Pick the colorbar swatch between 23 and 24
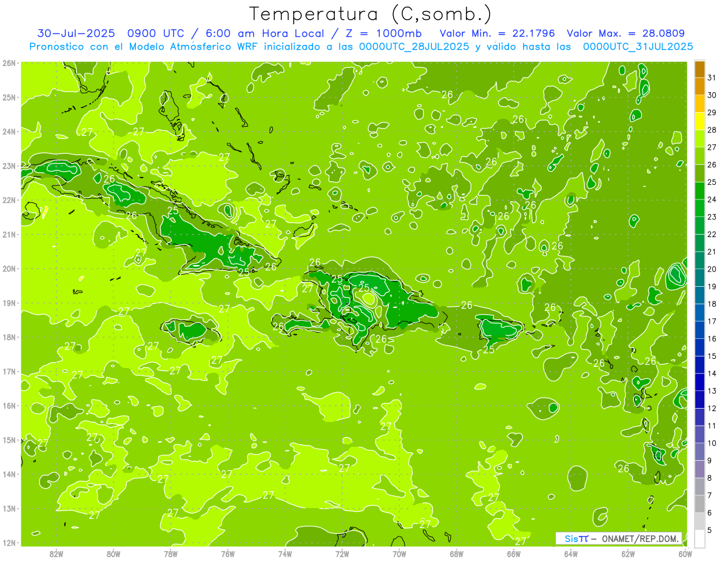 [x=699, y=208]
